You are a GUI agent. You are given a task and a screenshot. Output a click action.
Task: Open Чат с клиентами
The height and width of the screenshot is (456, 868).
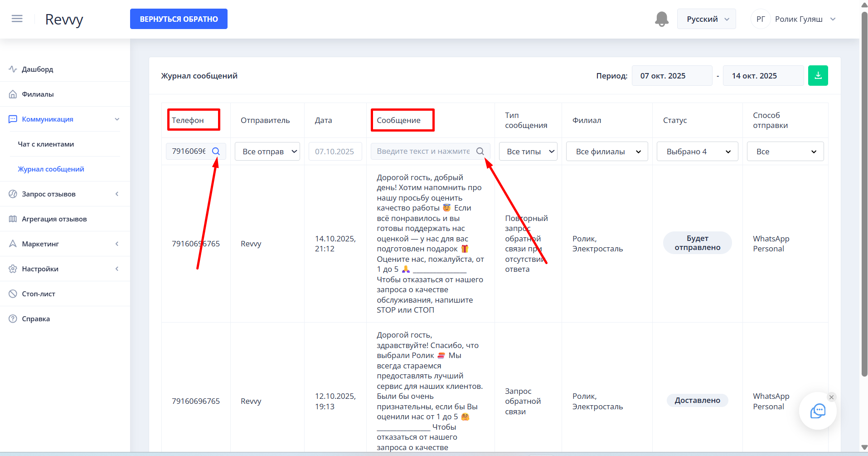(46, 144)
